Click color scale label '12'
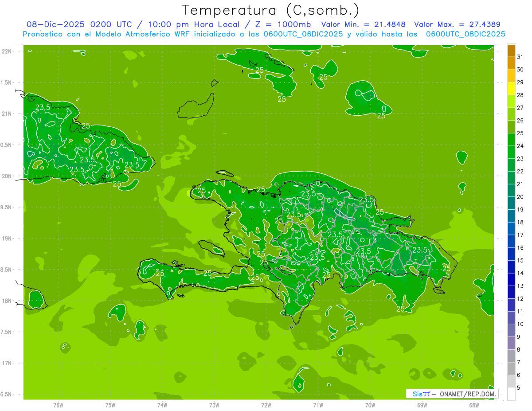The image size is (532, 411). coord(520,298)
